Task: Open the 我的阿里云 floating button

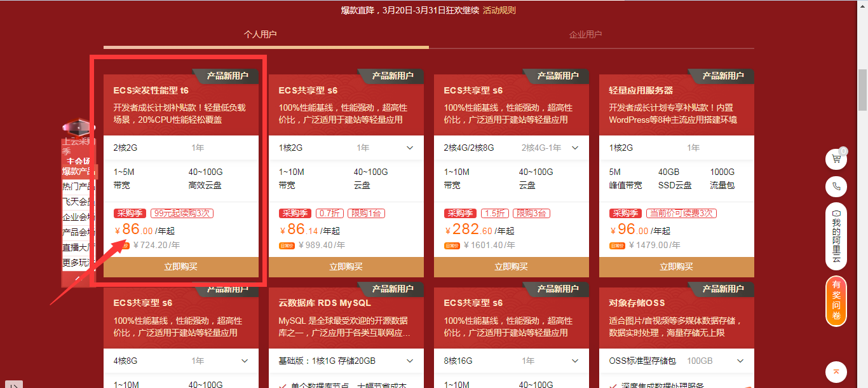Action: coord(836,237)
